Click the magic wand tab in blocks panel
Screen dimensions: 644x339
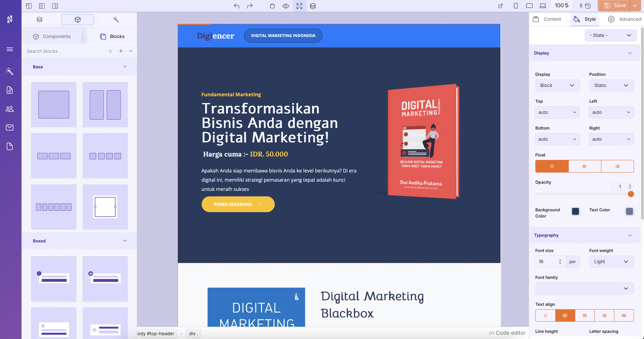(116, 20)
